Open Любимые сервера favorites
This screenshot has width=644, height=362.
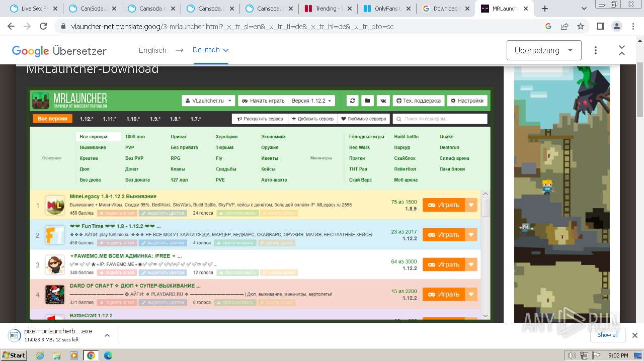[x=364, y=119]
